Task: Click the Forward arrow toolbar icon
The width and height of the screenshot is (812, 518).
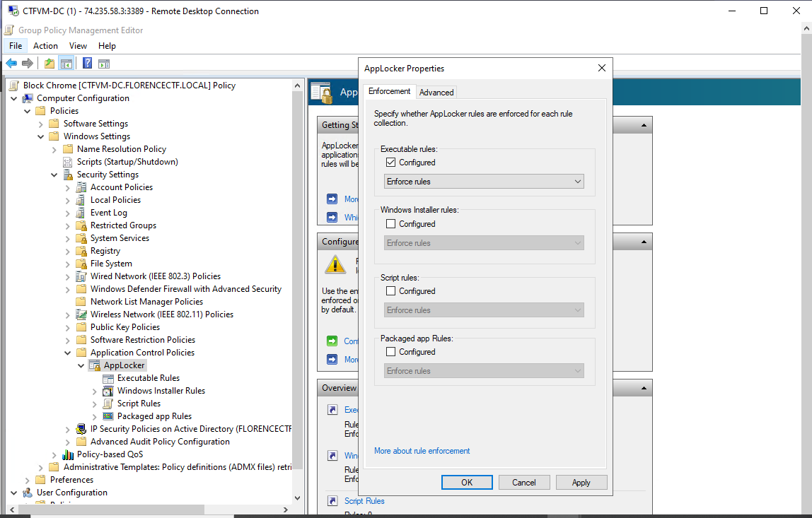Action: [x=28, y=63]
